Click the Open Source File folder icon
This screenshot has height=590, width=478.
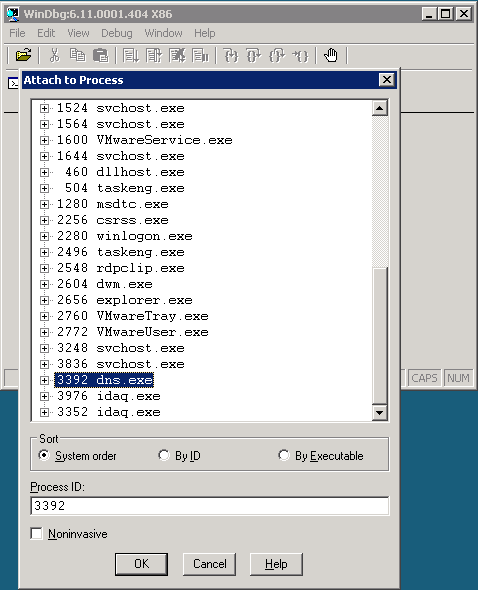[23, 55]
